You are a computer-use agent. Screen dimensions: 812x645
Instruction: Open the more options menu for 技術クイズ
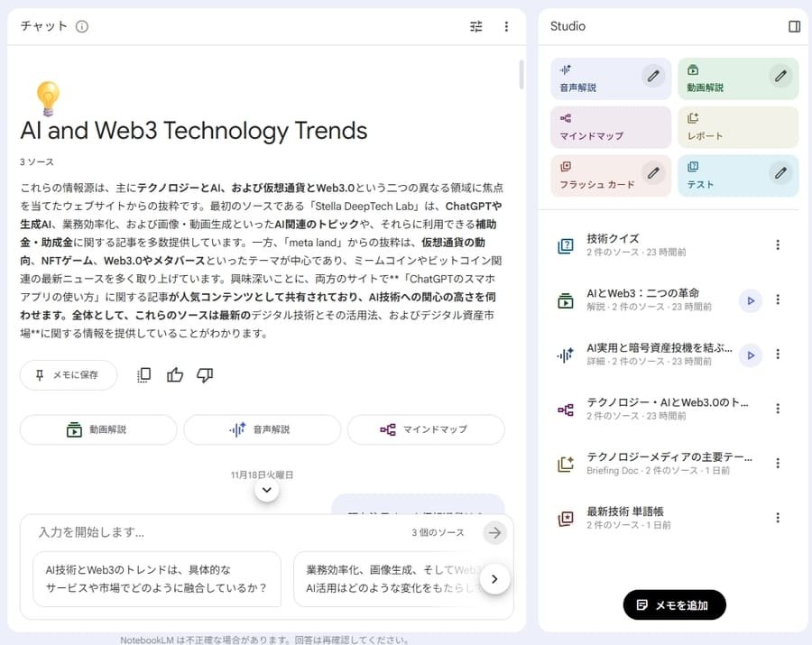point(778,245)
